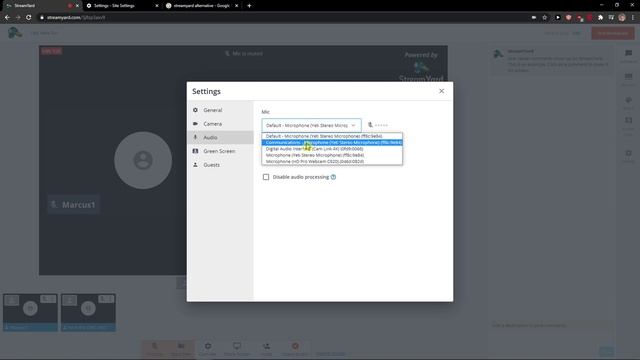Click camera indicator icon in address bar
The width and height of the screenshot is (640, 360).
[534, 18]
